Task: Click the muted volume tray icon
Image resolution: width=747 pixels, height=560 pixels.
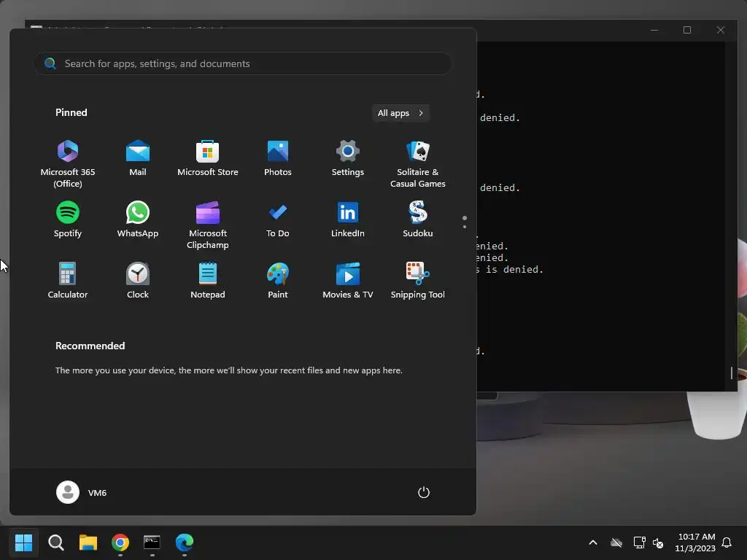Action: point(658,542)
